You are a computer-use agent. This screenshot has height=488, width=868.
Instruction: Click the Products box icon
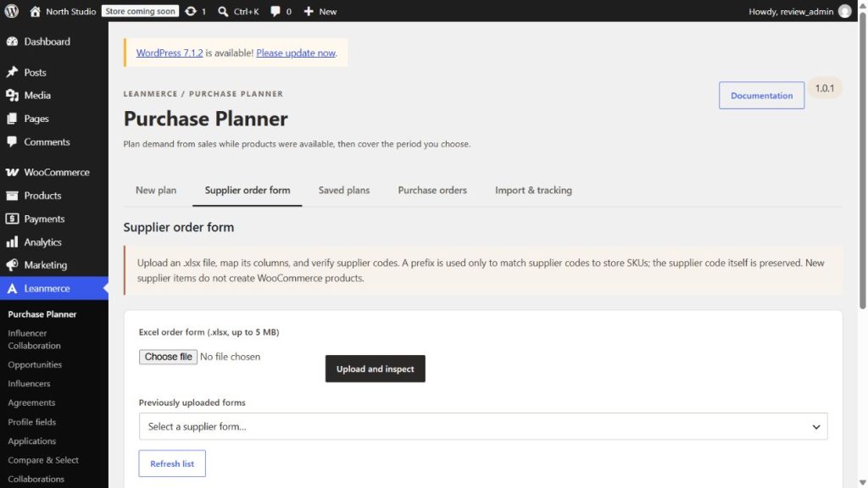(12, 196)
